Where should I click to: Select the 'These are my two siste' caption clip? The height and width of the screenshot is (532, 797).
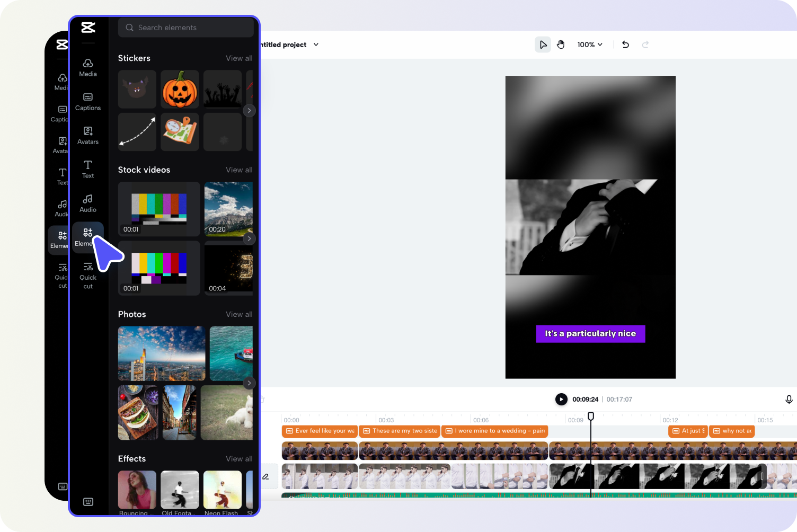[400, 431]
